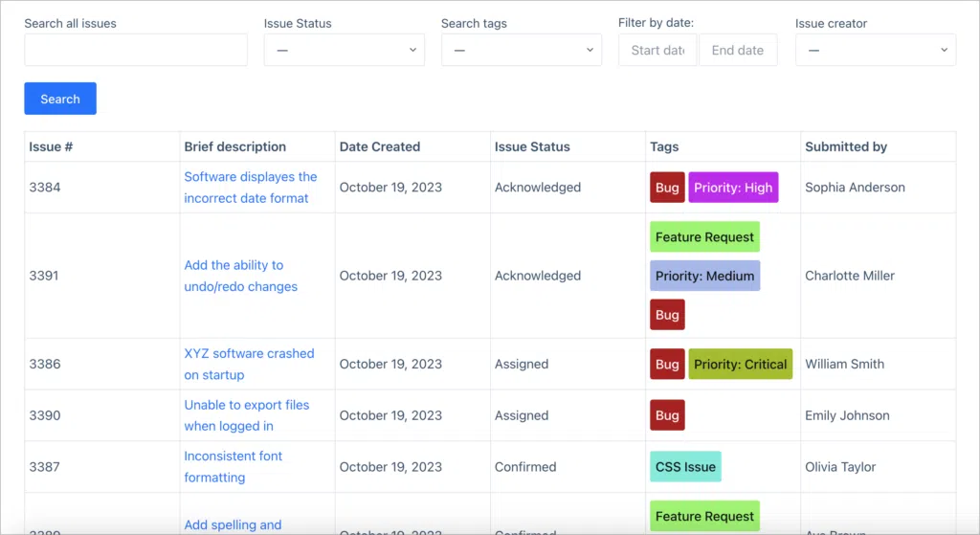
Task: Click Assigned status of issue 3386
Action: pos(522,364)
